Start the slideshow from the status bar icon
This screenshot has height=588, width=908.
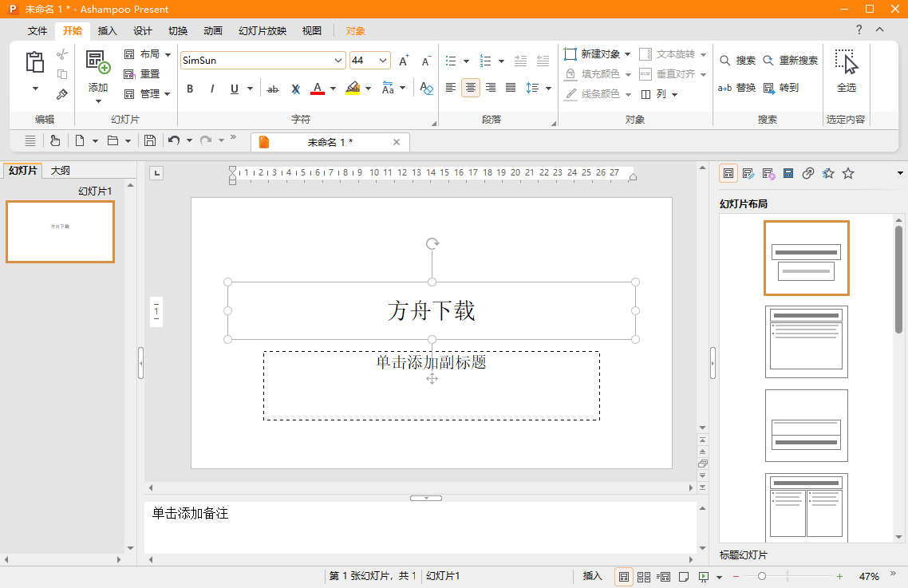click(703, 576)
